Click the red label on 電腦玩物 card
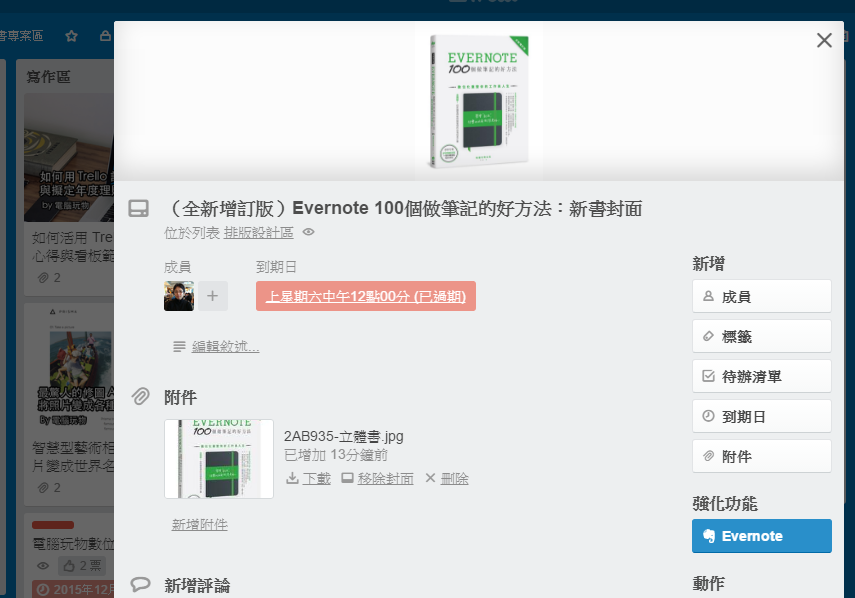This screenshot has height=598, width=855. 53,525
